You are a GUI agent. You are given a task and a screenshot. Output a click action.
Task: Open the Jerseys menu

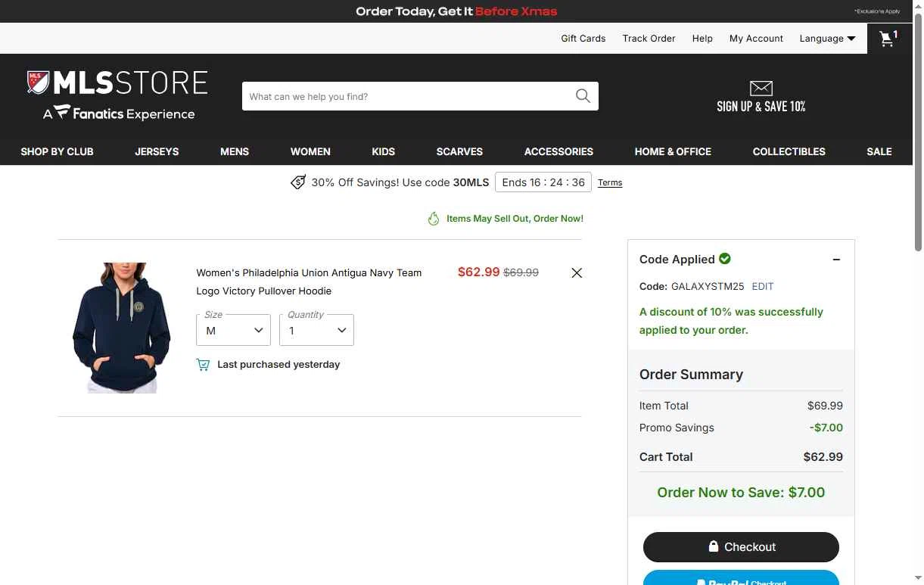coord(157,151)
